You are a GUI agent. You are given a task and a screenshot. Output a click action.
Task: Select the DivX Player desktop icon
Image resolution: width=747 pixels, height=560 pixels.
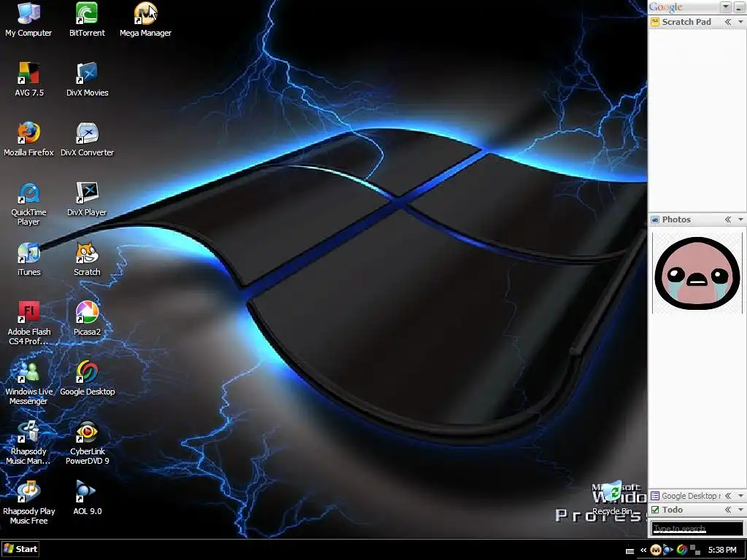[88, 200]
